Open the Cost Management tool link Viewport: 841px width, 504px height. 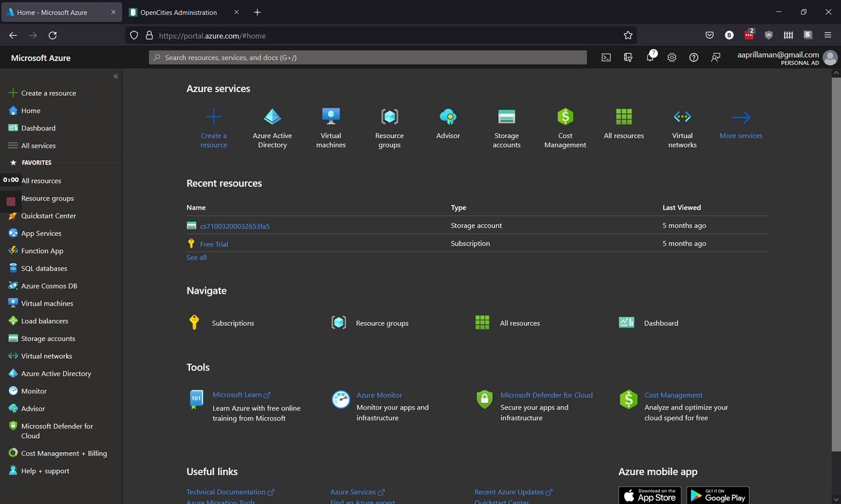(673, 395)
